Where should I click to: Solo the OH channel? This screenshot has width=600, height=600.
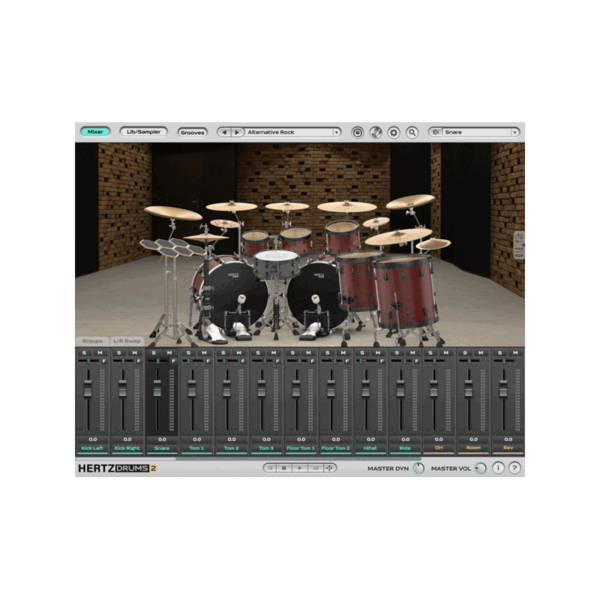tap(430, 353)
